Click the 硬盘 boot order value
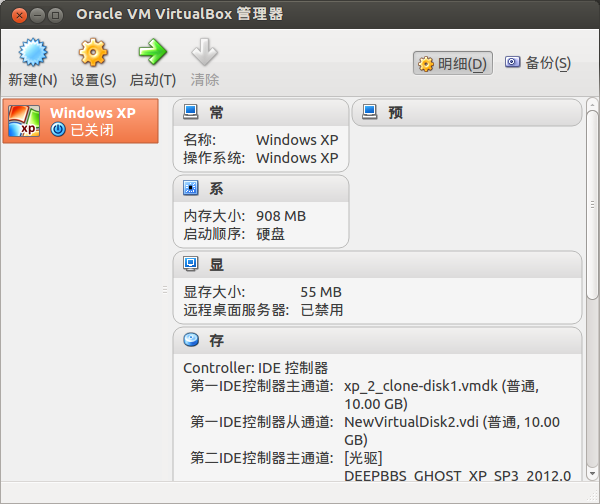600x504 pixels. point(271,234)
